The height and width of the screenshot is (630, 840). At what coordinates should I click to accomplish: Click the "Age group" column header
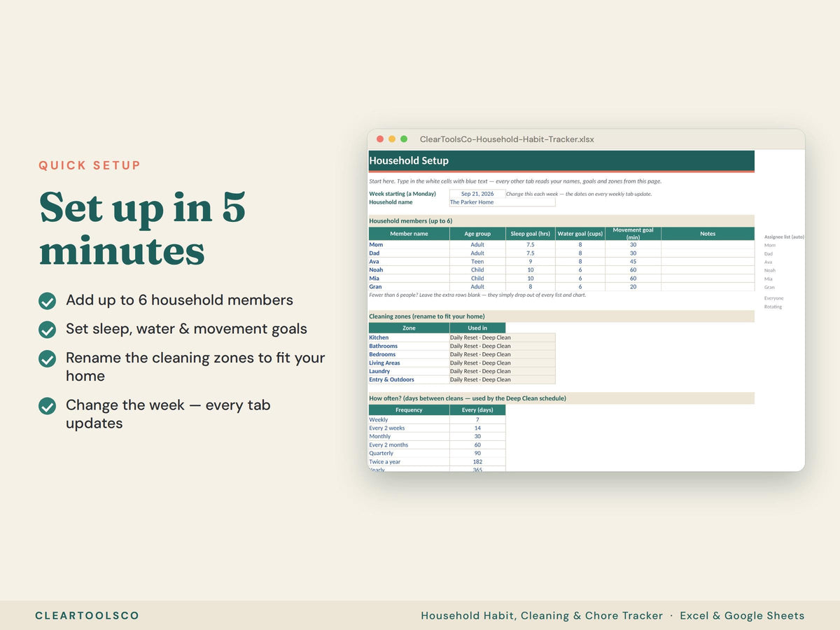(477, 234)
